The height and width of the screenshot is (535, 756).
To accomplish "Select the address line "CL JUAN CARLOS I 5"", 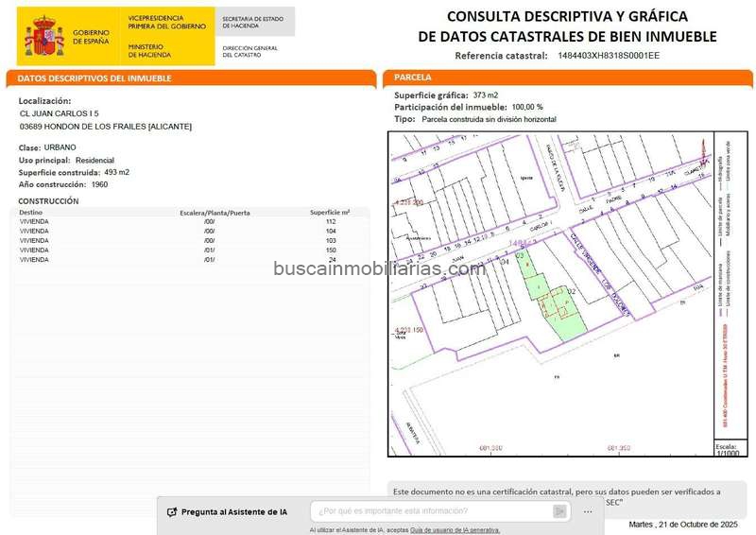I will click(x=59, y=113).
